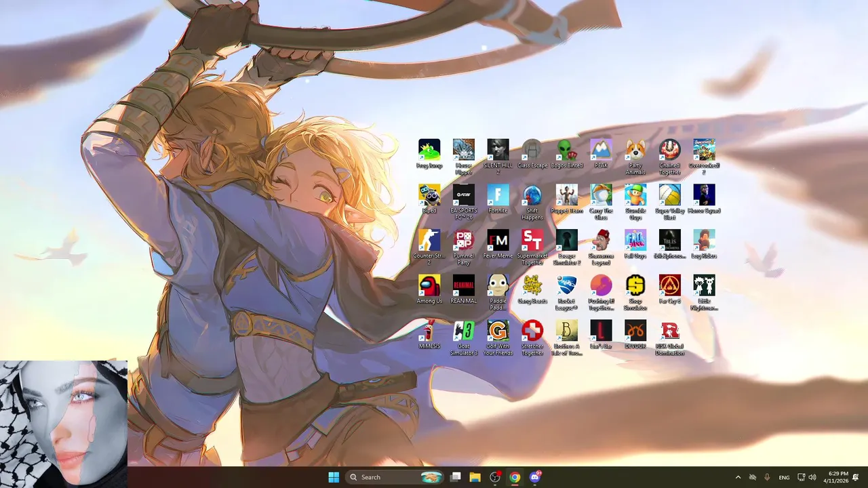Select the Carry The Glass shortcut
The width and height of the screenshot is (868, 488).
click(601, 202)
